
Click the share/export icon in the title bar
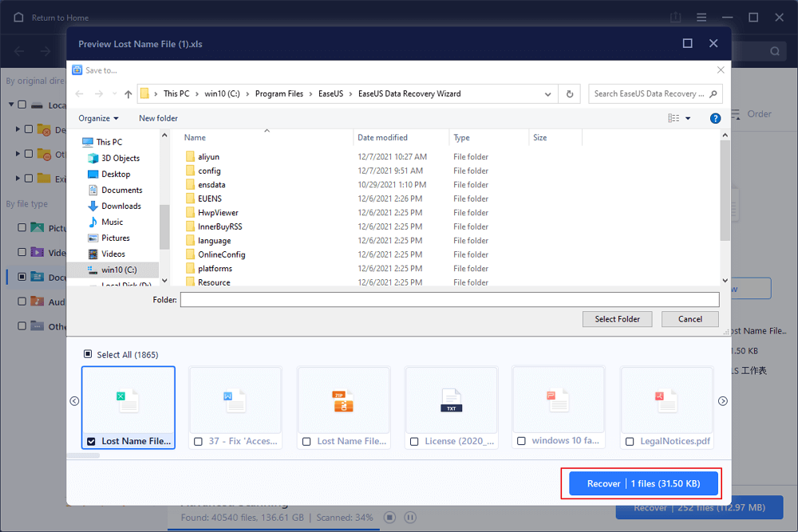point(675,17)
